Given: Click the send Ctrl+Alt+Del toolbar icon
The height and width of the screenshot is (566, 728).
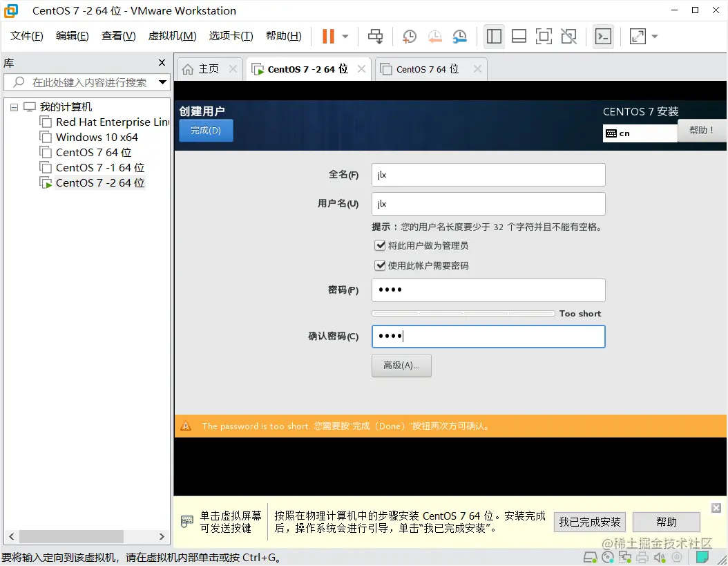Looking at the screenshot, I should pos(376,36).
